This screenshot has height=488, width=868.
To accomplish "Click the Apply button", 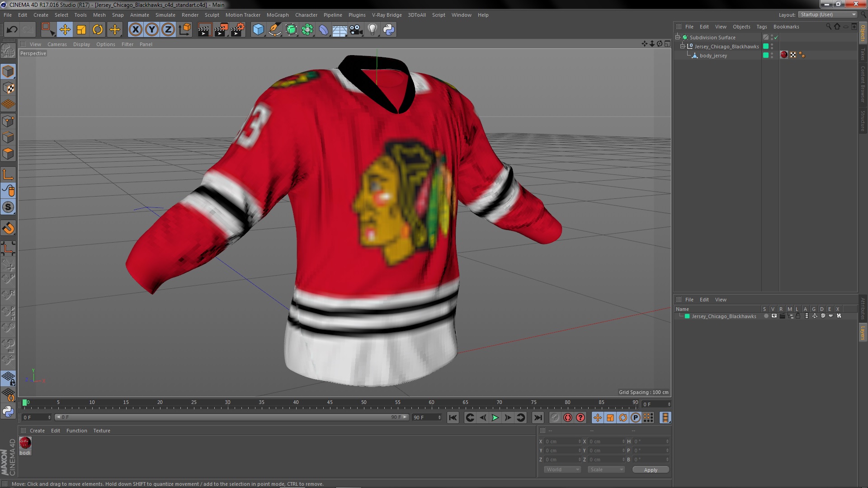I will pyautogui.click(x=651, y=470).
